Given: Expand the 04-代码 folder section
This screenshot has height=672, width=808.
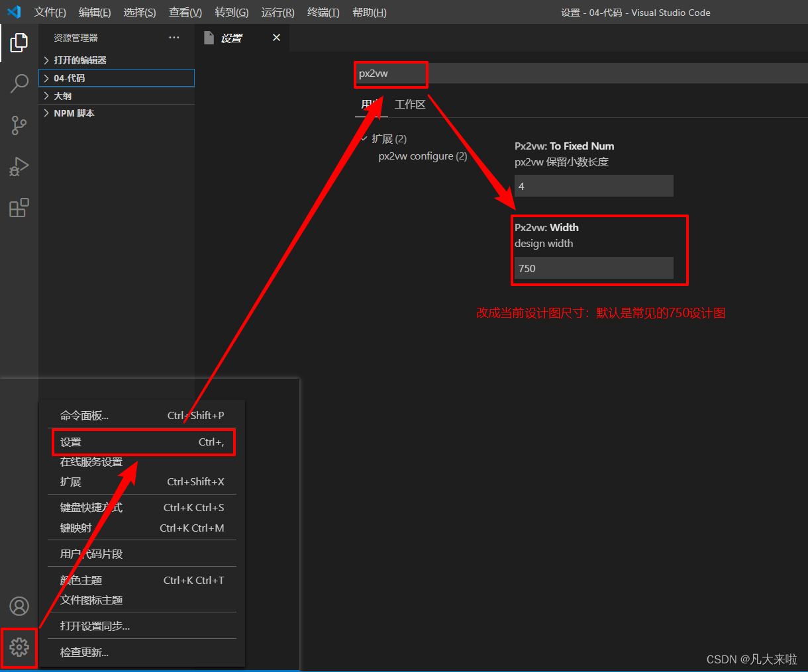Looking at the screenshot, I should (x=117, y=78).
